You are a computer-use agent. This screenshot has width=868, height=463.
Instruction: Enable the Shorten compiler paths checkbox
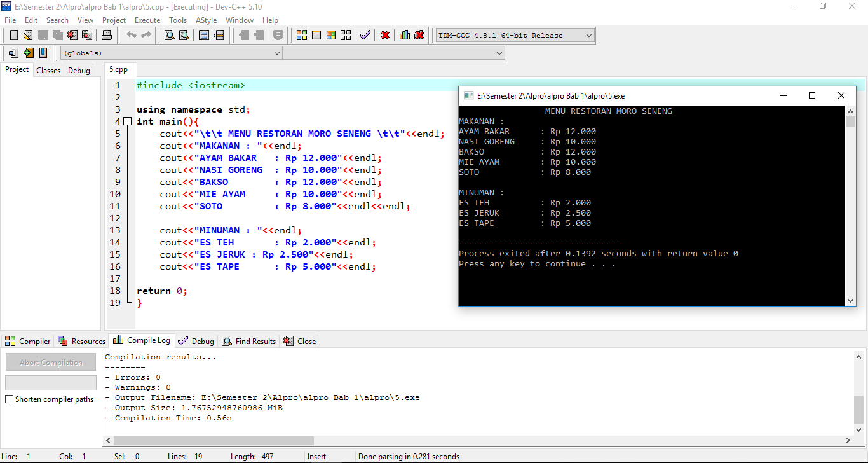(x=8, y=399)
